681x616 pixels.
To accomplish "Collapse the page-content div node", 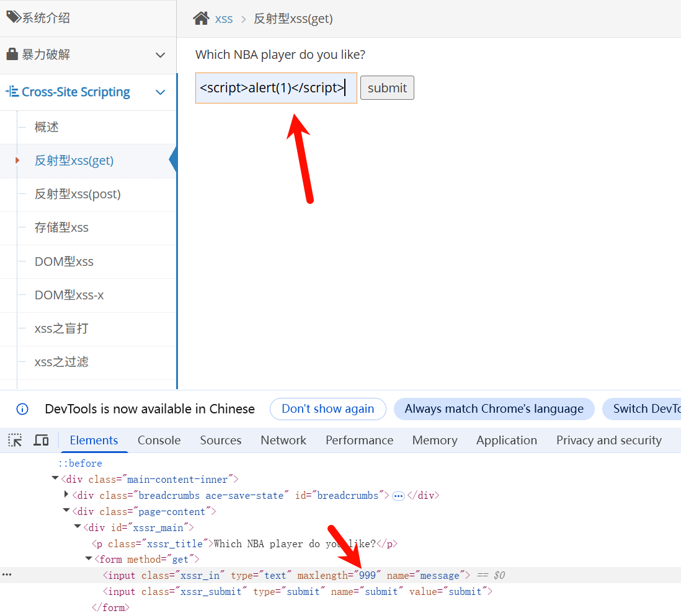I will click(66, 511).
